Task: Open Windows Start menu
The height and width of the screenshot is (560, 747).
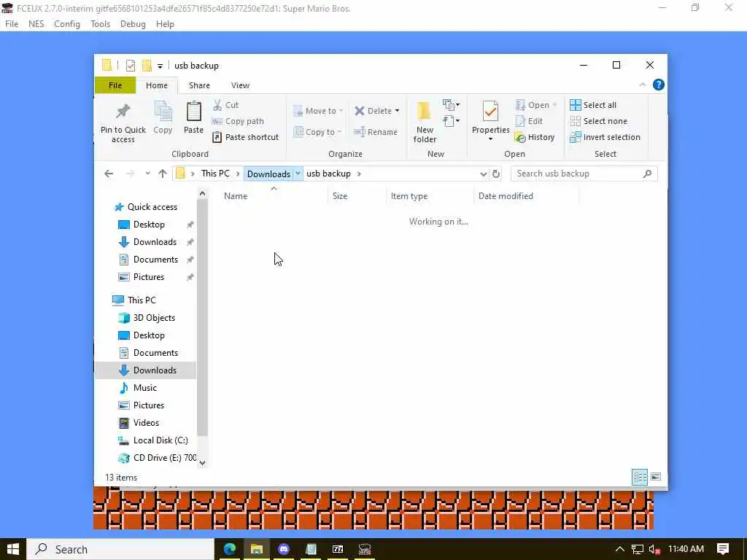Action: pos(13,549)
